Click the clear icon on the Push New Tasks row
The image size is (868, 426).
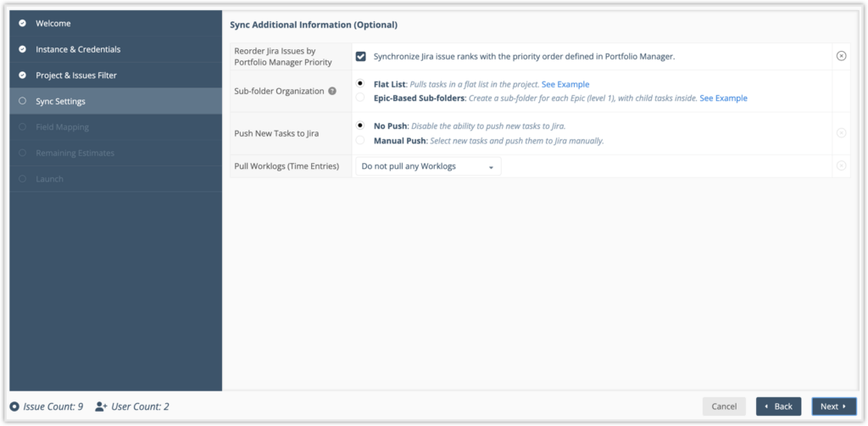[x=841, y=133]
